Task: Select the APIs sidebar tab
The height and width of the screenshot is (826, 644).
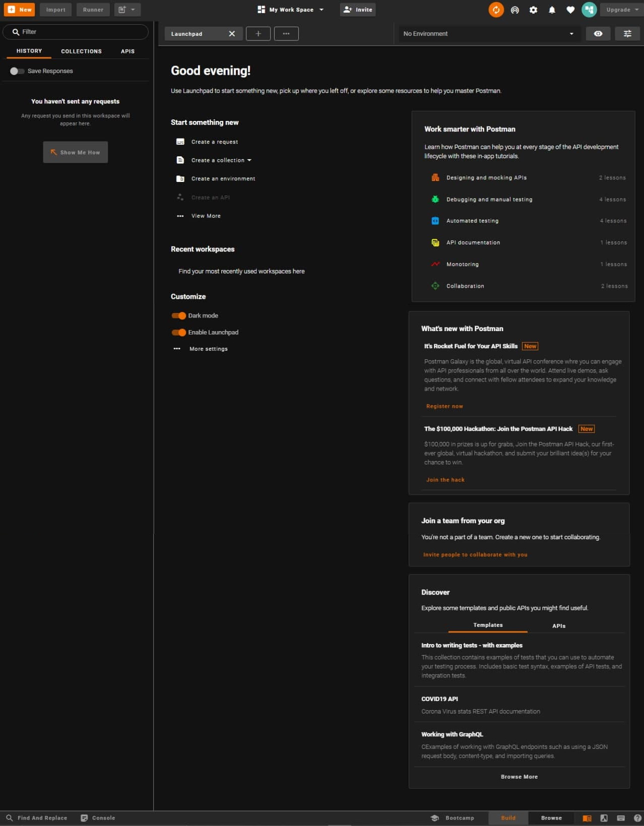Action: (x=127, y=51)
